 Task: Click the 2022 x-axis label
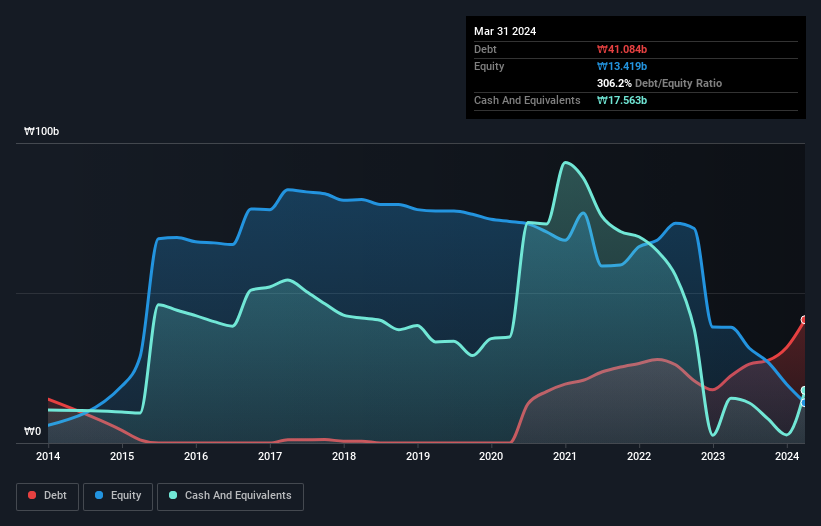639,456
